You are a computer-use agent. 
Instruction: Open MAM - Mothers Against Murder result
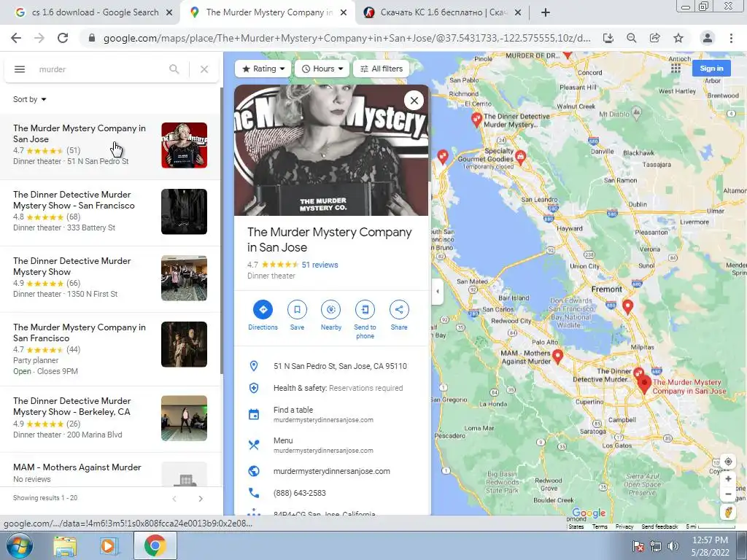point(111,470)
